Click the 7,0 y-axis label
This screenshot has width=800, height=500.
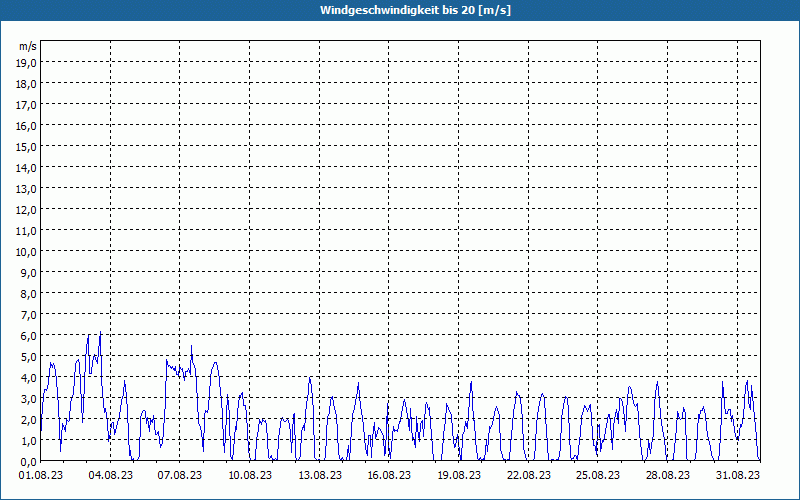30,315
